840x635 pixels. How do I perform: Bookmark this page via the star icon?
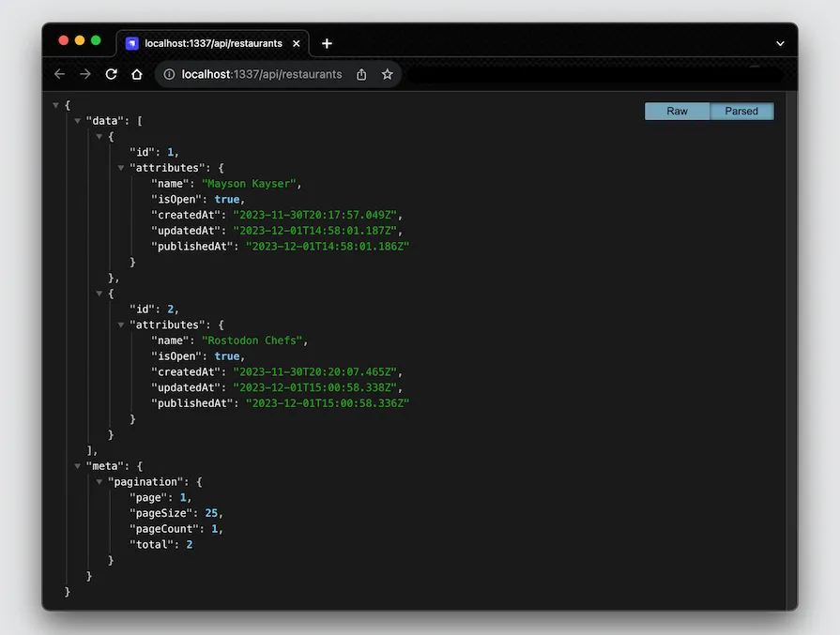(x=388, y=73)
